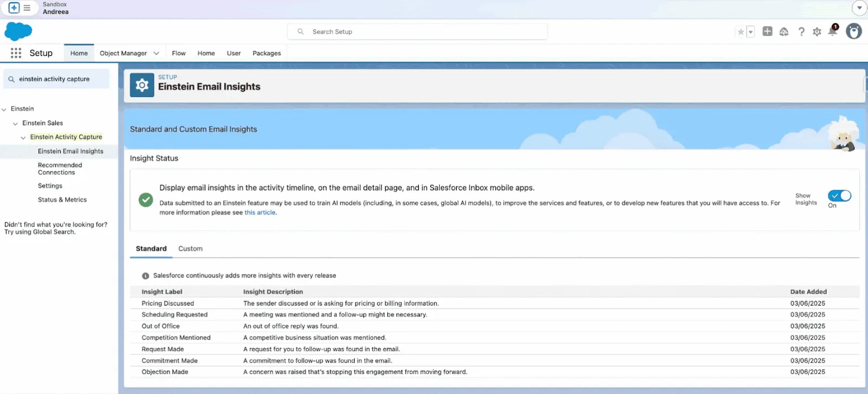Viewport: 868px width, 394px height.
Task: Open Einstein Email Insights in sidebar
Action: (71, 151)
